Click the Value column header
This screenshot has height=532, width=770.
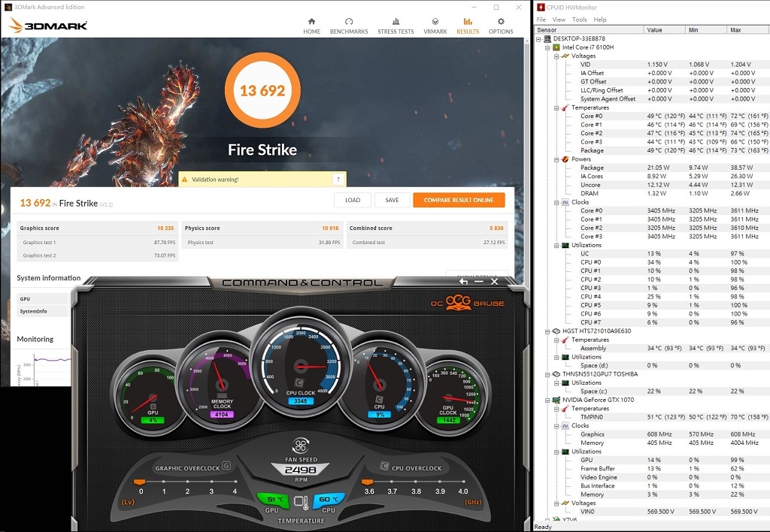(x=664, y=30)
